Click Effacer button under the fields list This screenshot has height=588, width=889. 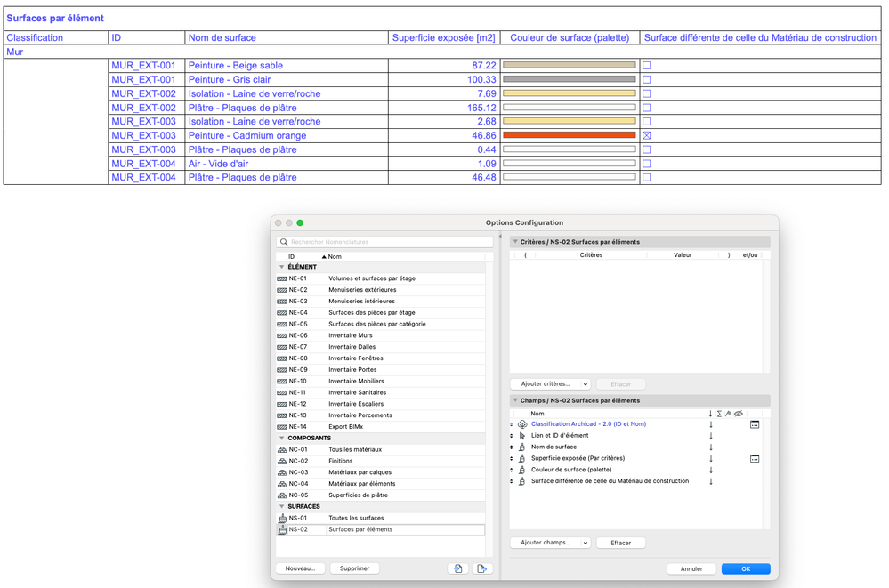pyautogui.click(x=621, y=543)
